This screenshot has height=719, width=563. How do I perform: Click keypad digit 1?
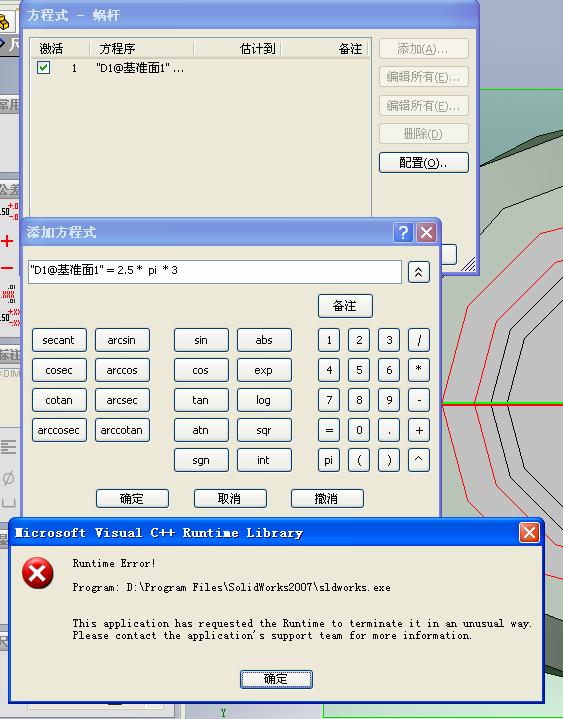click(329, 340)
